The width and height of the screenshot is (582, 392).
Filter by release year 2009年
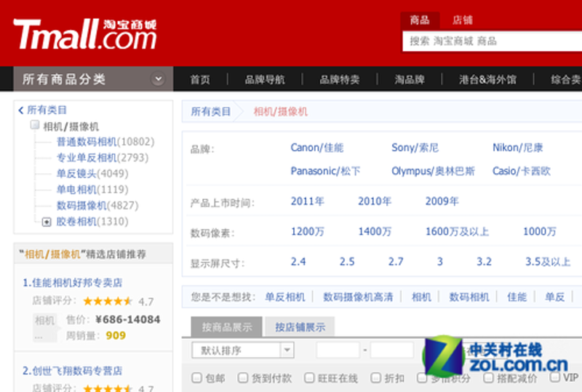coord(442,201)
